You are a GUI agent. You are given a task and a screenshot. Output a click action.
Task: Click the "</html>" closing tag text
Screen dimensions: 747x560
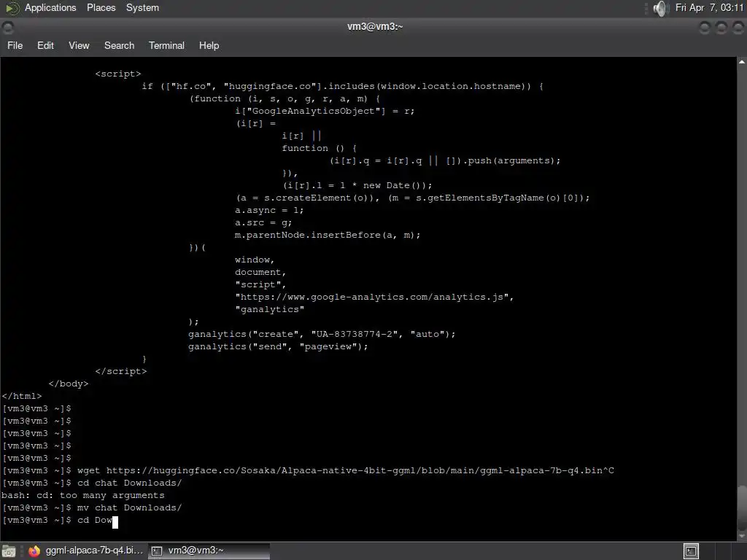point(21,396)
